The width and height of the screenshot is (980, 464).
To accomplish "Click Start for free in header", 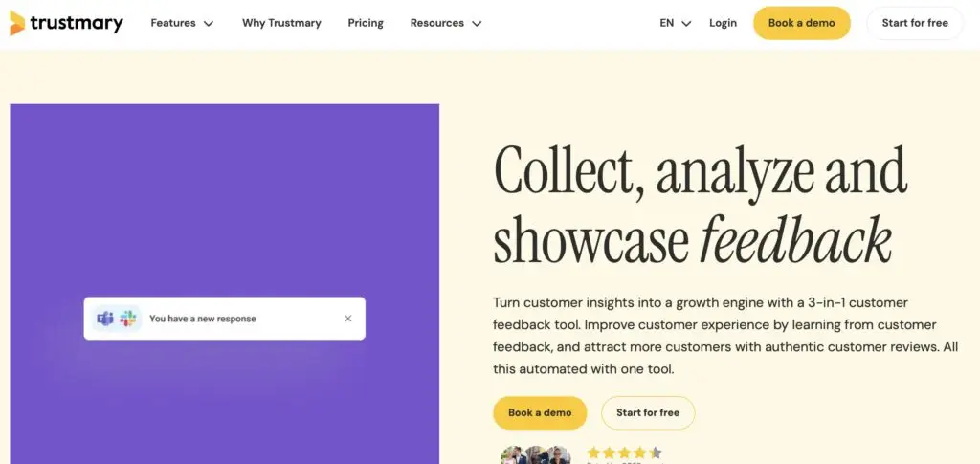I will (914, 23).
